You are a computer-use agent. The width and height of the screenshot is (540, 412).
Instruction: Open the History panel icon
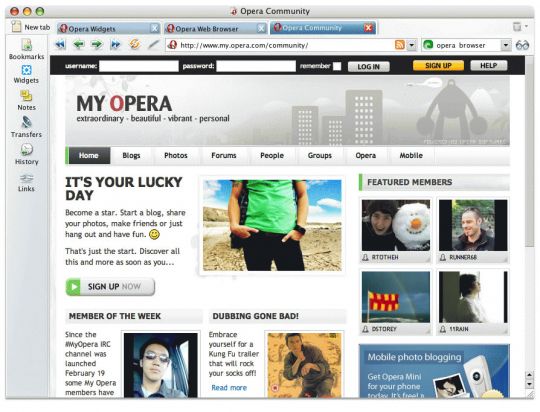[27, 149]
